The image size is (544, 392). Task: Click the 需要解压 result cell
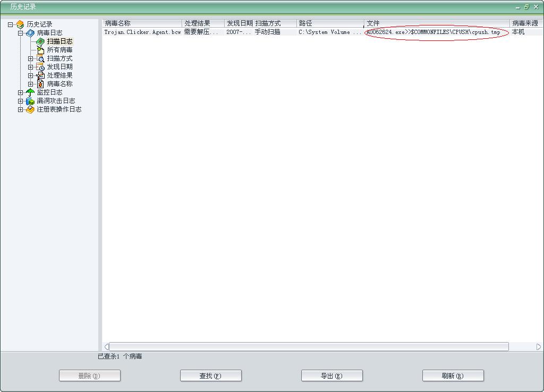[x=201, y=32]
